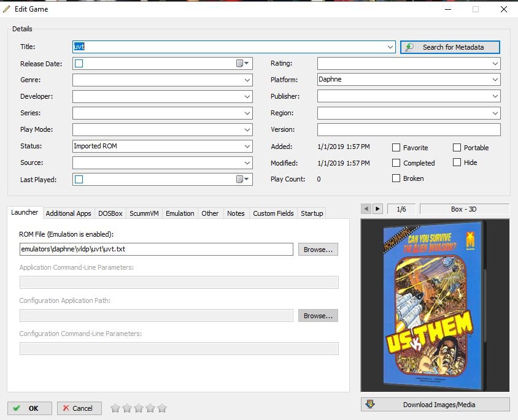
Task: Mark game as Favorite
Action: 396,148
